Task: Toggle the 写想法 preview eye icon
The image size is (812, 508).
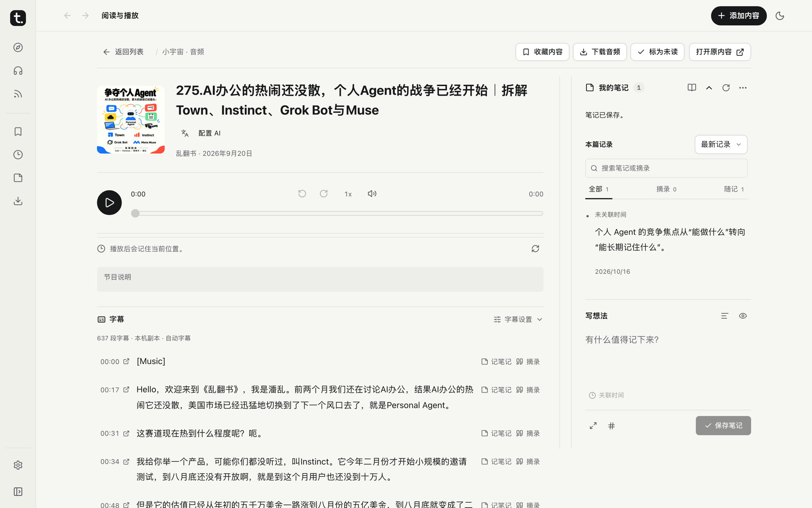Action: click(x=743, y=316)
